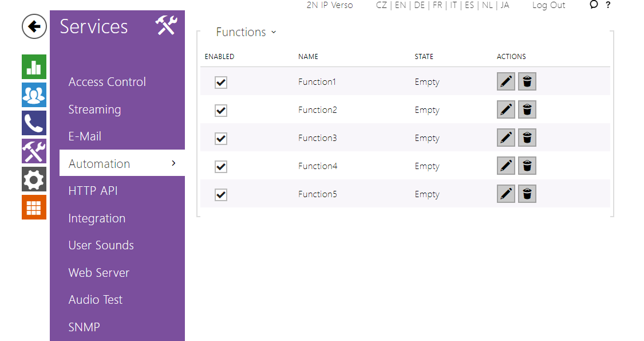The height and width of the screenshot is (341, 644).
Task: Disable the Function4 checkbox
Action: (x=221, y=167)
